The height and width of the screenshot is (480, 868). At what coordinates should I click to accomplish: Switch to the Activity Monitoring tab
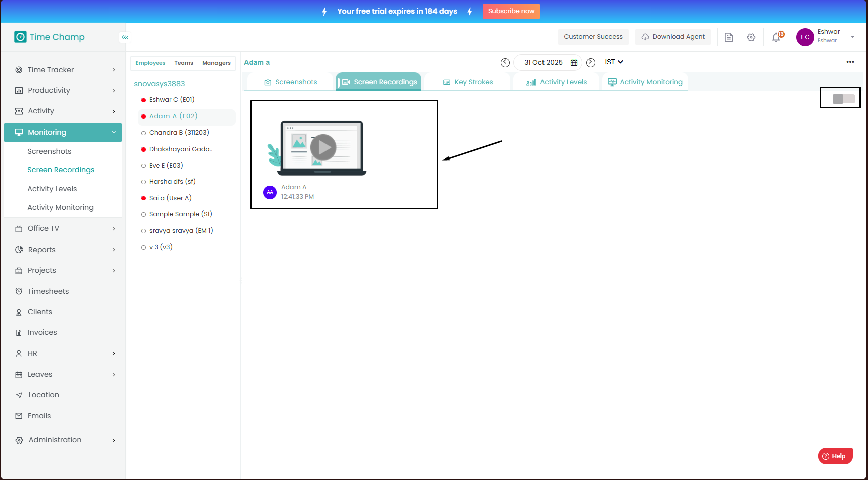click(x=645, y=82)
